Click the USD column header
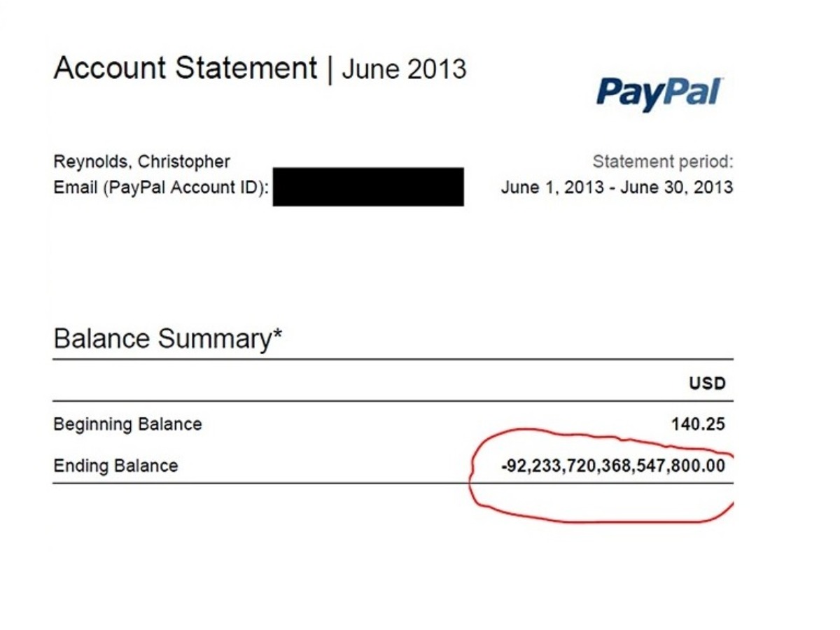 click(x=707, y=383)
